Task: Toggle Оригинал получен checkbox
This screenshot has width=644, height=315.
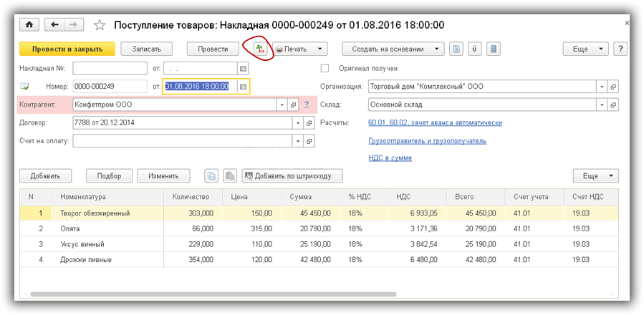Action: pyautogui.click(x=325, y=68)
